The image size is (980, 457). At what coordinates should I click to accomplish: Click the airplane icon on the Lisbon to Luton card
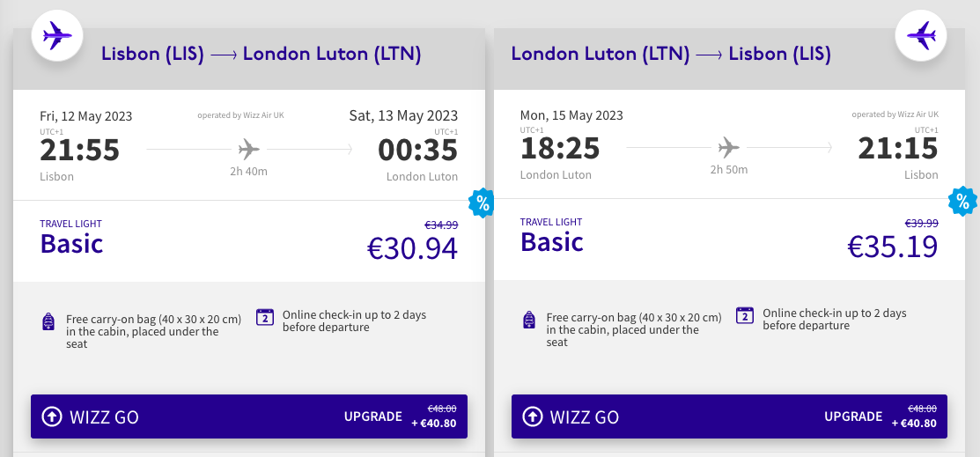(x=57, y=35)
